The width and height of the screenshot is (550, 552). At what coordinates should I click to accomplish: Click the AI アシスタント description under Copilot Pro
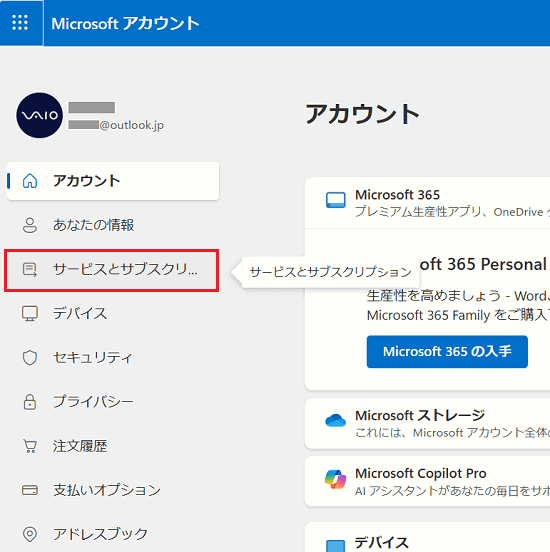pyautogui.click(x=452, y=491)
